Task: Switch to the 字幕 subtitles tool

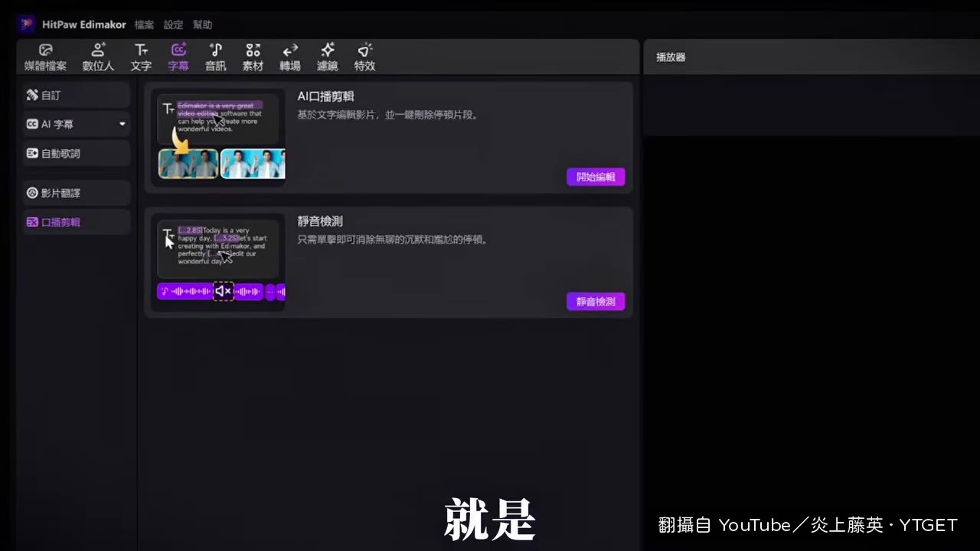Action: (x=178, y=57)
